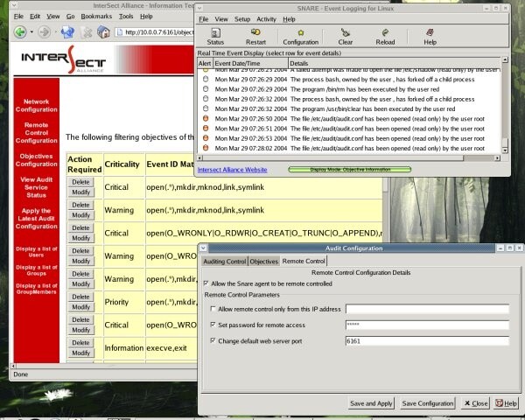The height and width of the screenshot is (420, 525).
Task: Click the Reload icon in SNARE toolbar
Action: 385,37
